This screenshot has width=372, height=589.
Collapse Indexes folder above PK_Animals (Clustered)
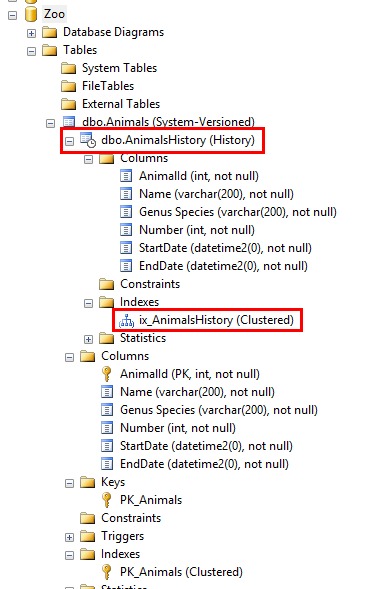[70, 555]
